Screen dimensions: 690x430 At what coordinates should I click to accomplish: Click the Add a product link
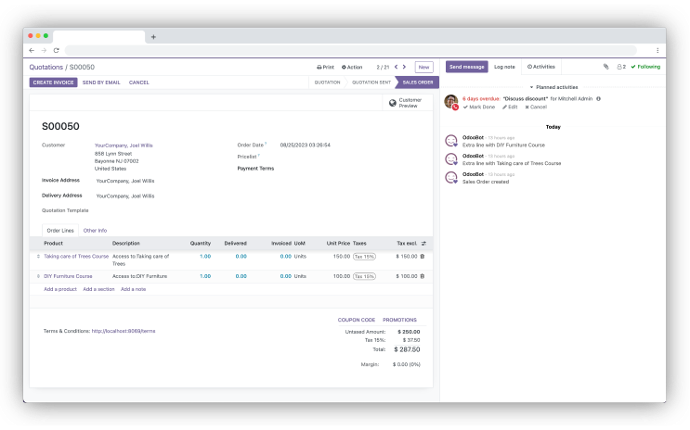click(x=60, y=289)
